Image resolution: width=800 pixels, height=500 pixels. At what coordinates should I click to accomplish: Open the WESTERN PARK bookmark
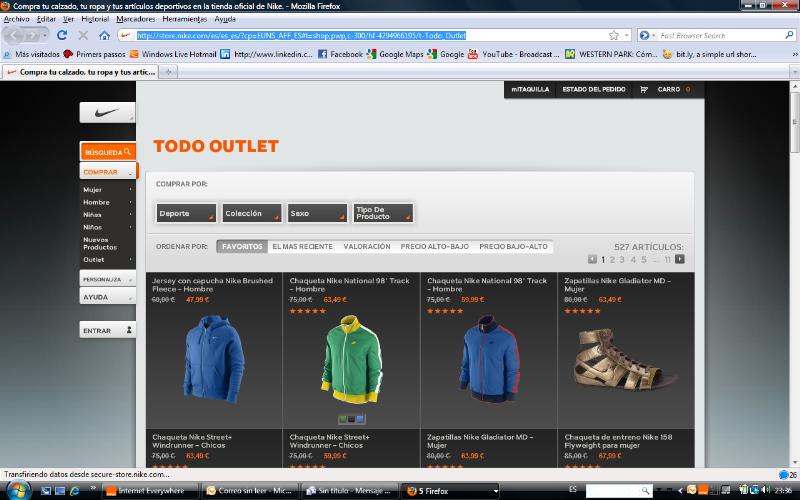pos(611,54)
